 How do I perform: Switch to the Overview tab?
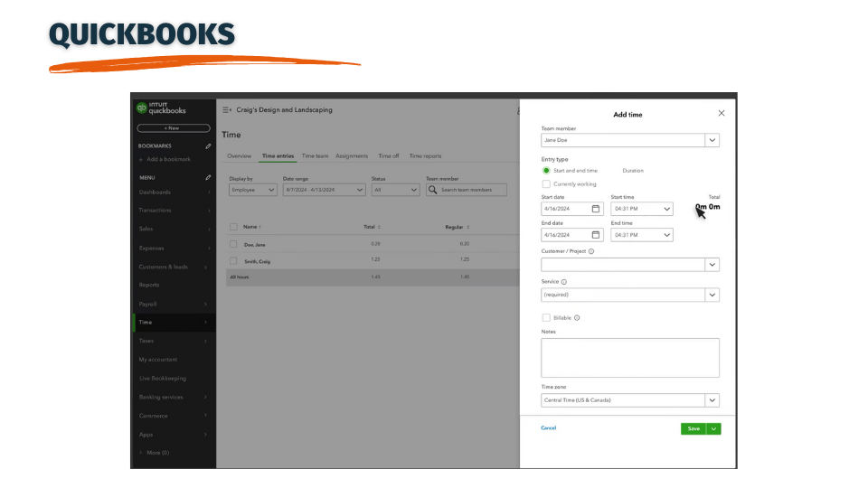pos(239,156)
